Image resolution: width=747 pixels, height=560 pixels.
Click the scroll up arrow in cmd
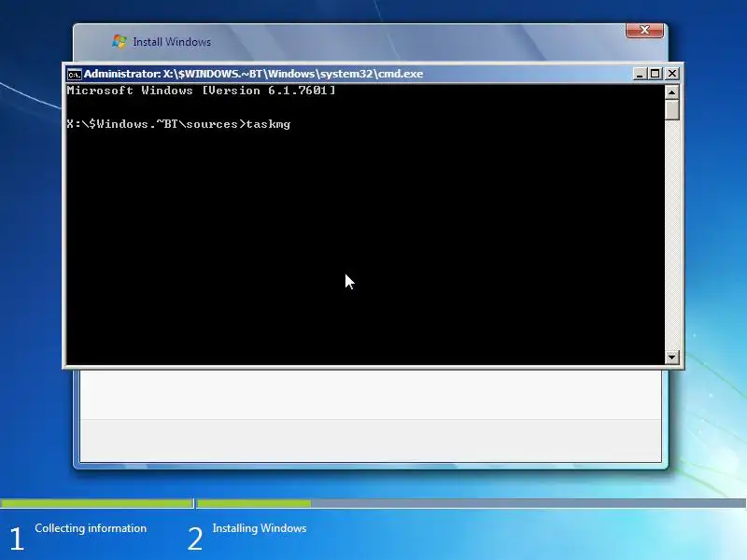coord(671,92)
